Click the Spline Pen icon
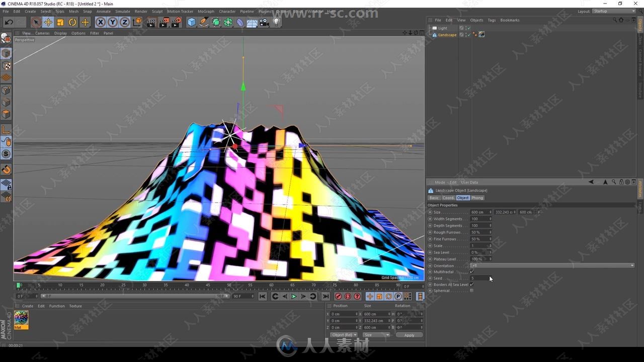Screen dimensions: 644x362 [x=204, y=22]
